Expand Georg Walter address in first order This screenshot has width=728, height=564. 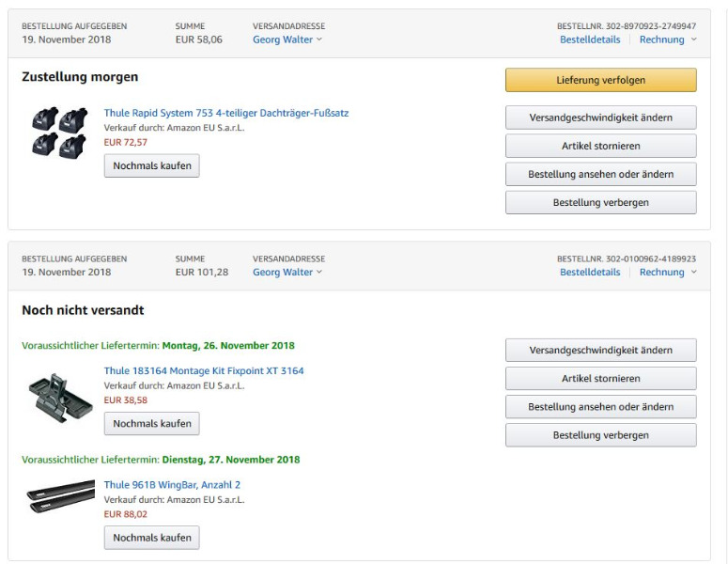click(x=287, y=39)
